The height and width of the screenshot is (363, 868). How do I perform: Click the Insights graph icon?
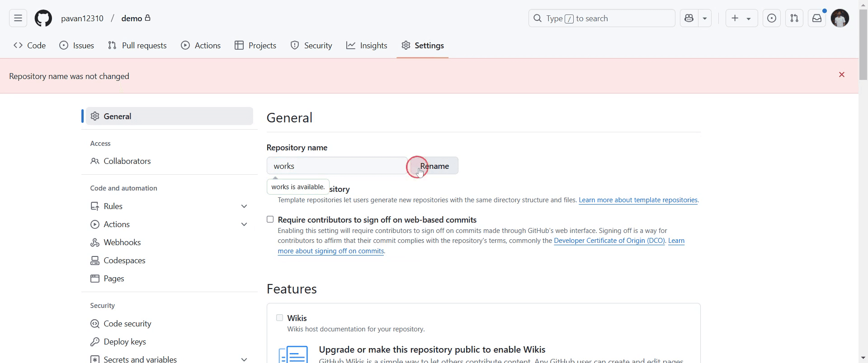point(351,45)
